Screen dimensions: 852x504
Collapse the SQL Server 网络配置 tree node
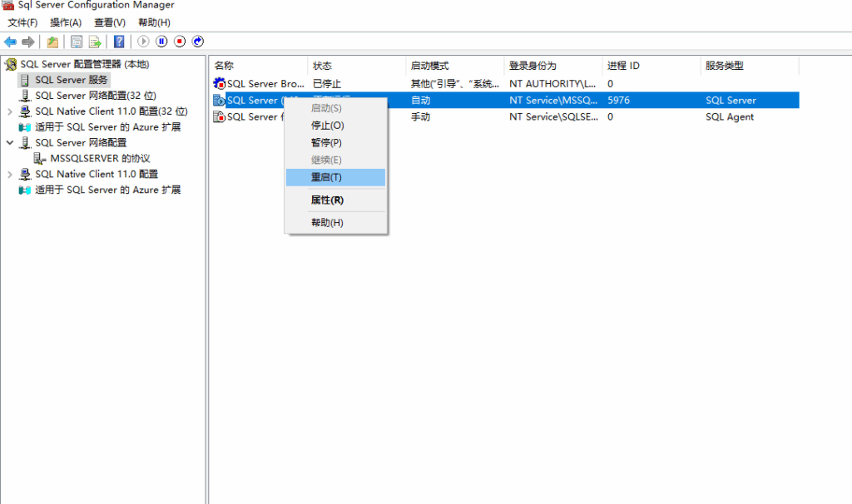point(10,143)
